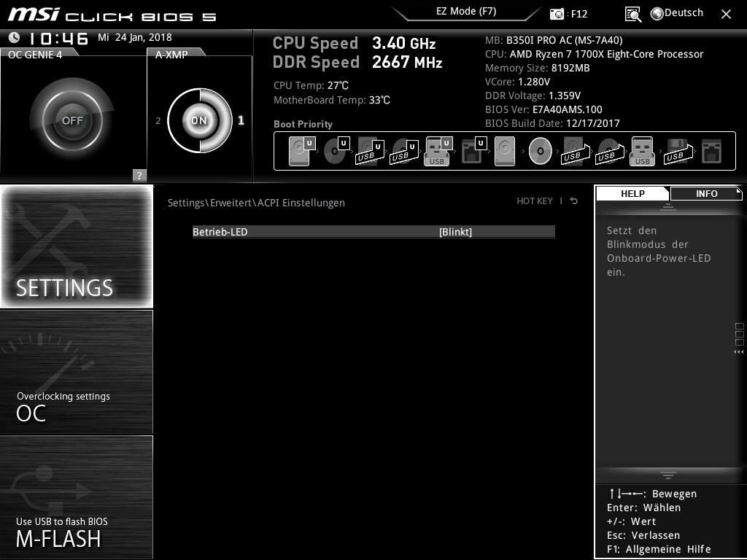This screenshot has width=747, height=560.
Task: Take screenshot with camera F12 icon
Action: (x=557, y=14)
